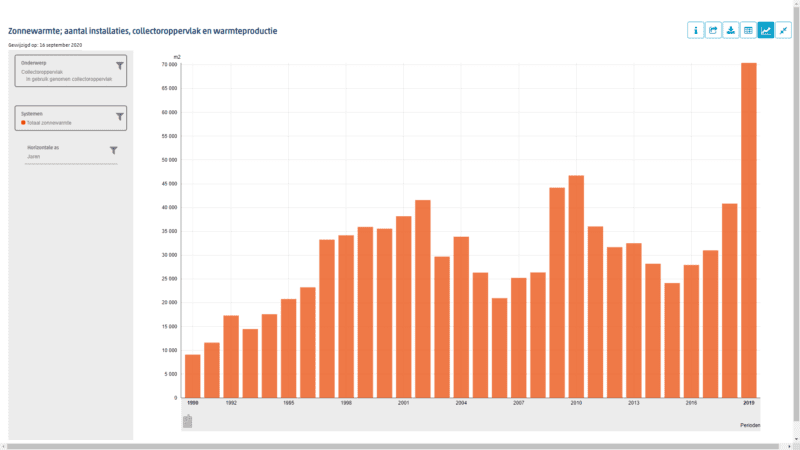Image resolution: width=800 pixels, height=450 pixels.
Task: Open the Onderwerp filter funnel icon
Action: [119, 66]
